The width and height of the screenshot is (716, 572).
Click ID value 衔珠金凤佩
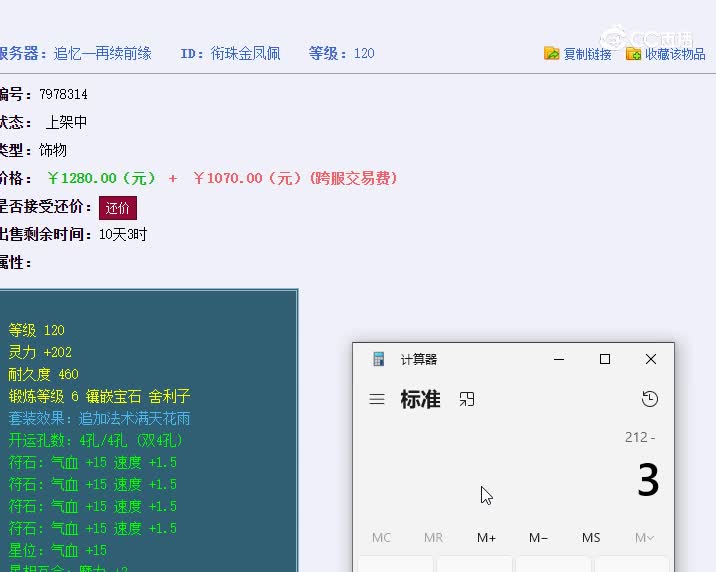(245, 53)
